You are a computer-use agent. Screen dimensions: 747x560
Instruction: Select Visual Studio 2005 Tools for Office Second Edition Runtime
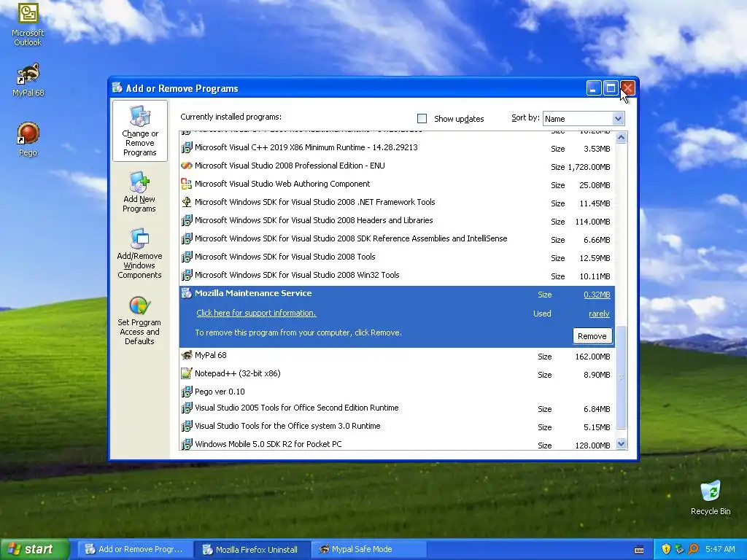(x=398, y=408)
